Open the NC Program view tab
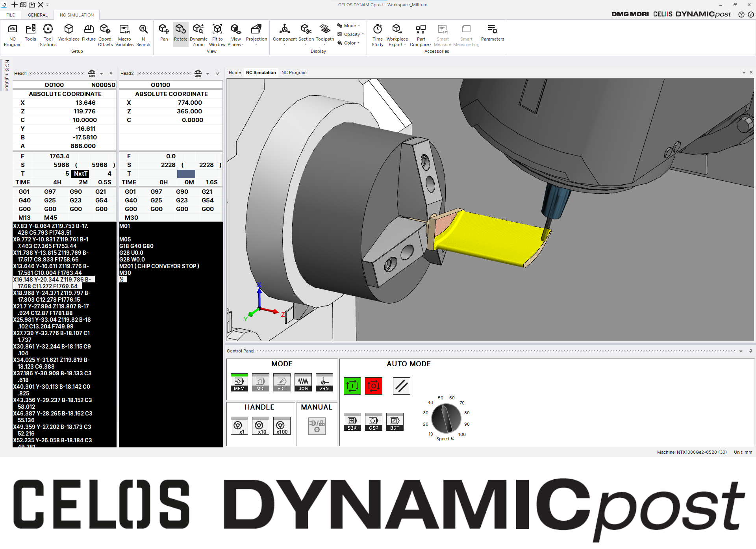The image size is (756, 549). (294, 72)
